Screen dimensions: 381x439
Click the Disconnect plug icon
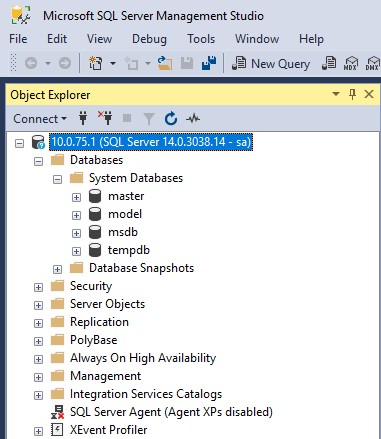105,118
